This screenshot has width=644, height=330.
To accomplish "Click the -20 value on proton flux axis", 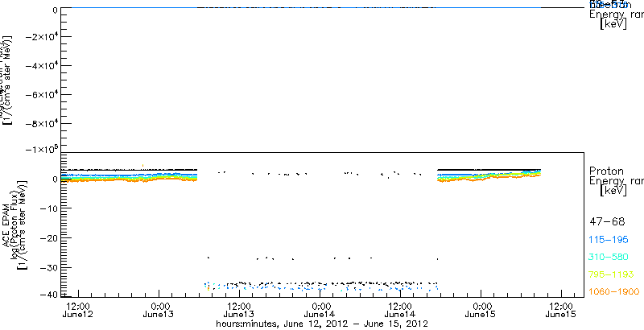I will tap(47, 237).
